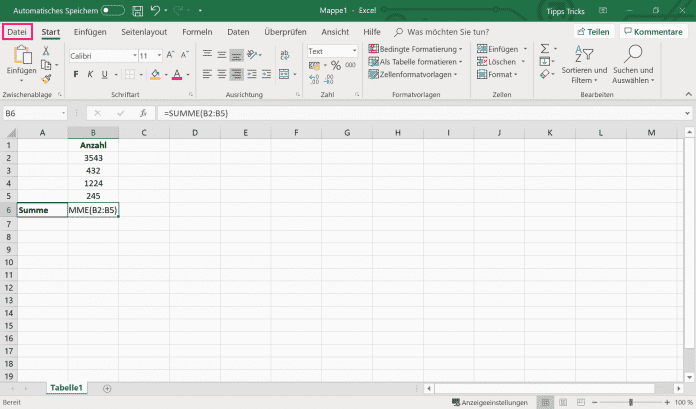Click the Kommentare button
696x409 pixels.
click(x=652, y=32)
